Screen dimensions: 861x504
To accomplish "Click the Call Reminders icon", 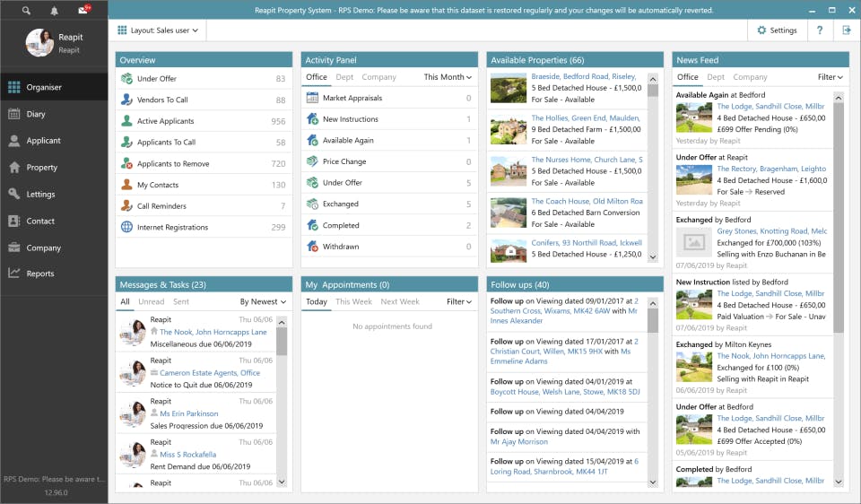I will click(x=126, y=205).
